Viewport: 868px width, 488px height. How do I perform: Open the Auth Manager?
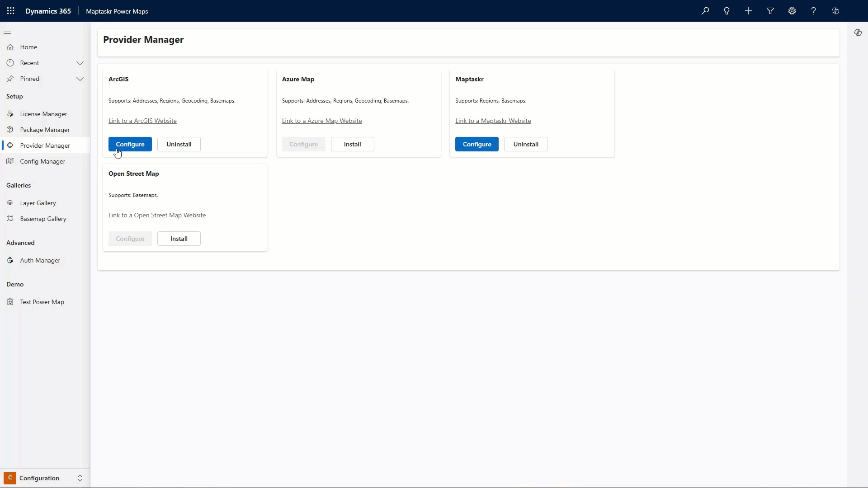(40, 260)
